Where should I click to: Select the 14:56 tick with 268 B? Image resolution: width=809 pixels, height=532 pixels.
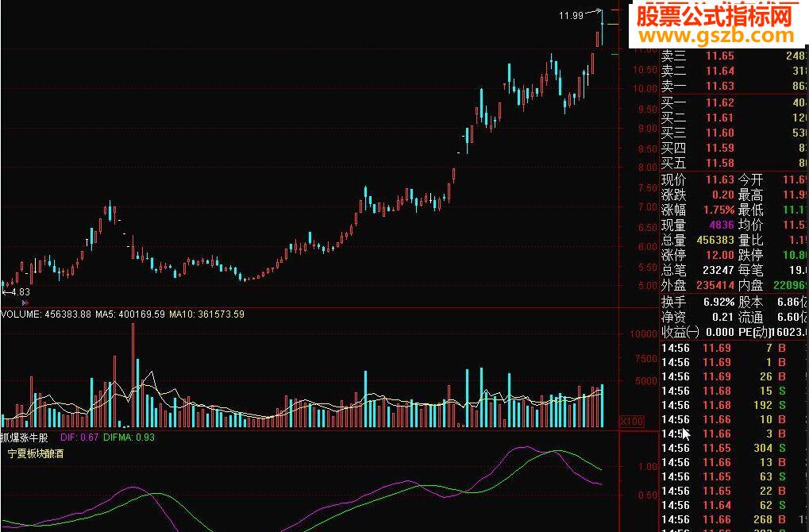(734, 519)
